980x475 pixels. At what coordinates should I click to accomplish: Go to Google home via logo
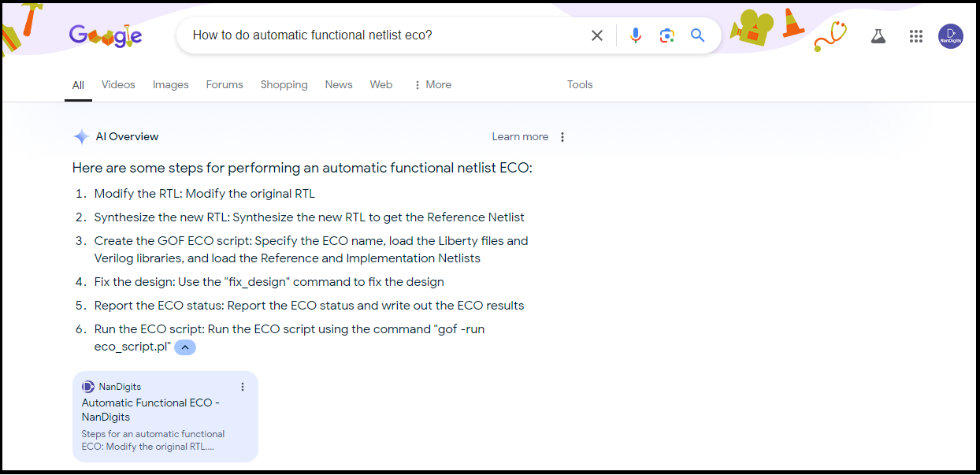click(106, 35)
